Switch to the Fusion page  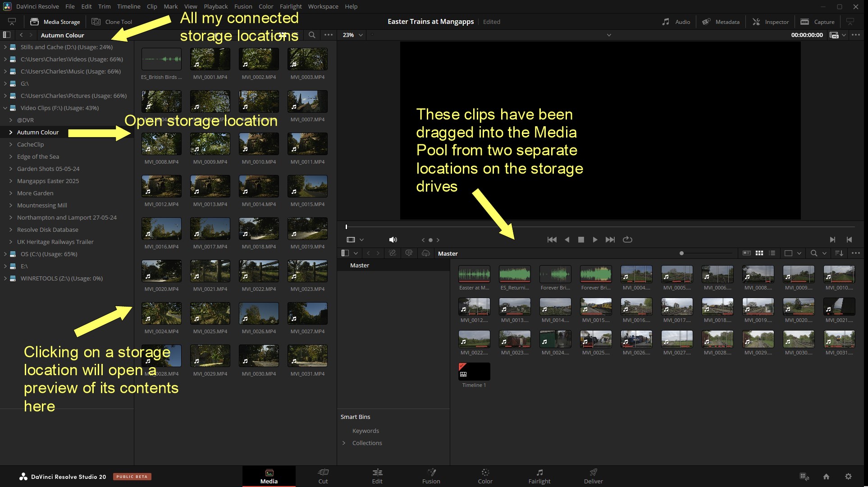tap(431, 476)
